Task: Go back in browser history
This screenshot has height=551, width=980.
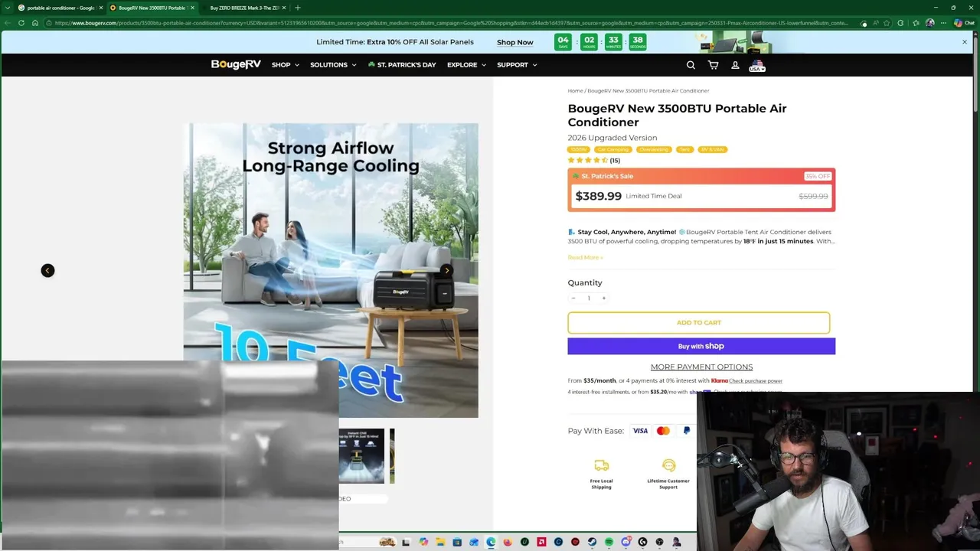Action: [x=8, y=23]
